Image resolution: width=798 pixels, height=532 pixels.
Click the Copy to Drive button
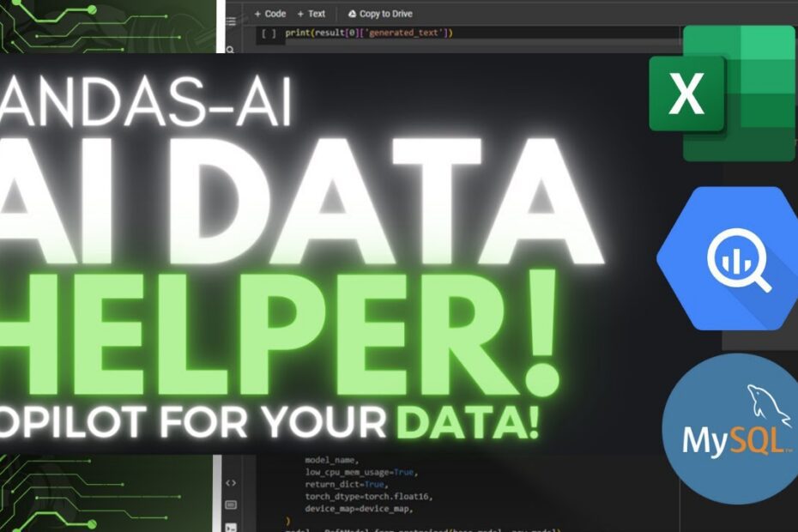click(x=380, y=14)
